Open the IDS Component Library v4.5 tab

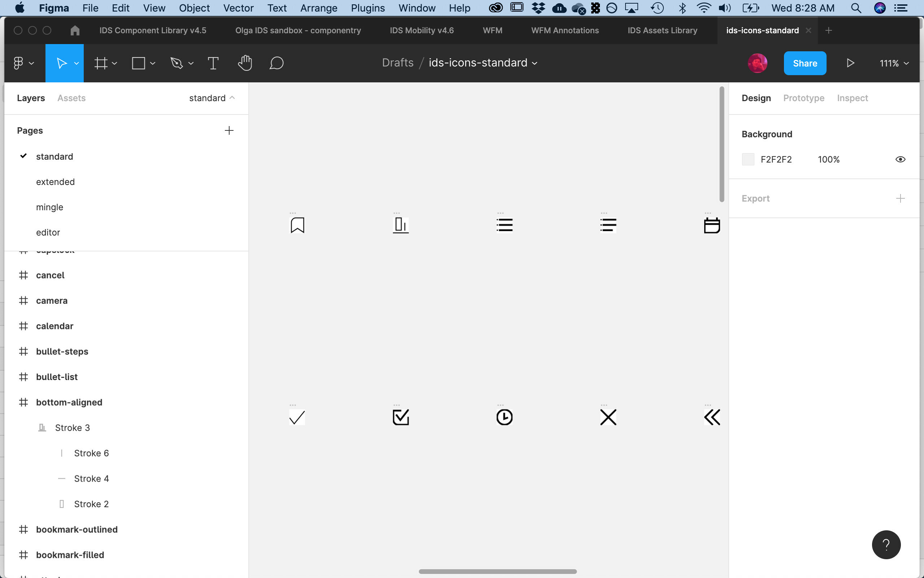point(153,30)
